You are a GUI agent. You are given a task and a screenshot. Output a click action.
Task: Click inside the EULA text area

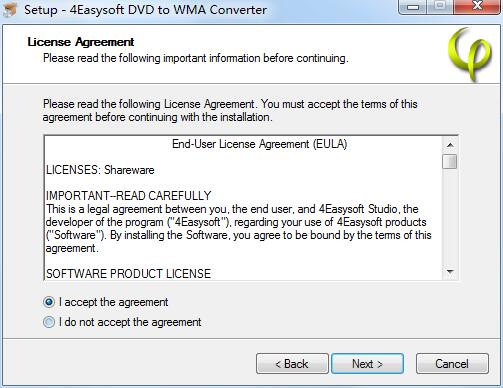click(x=243, y=208)
